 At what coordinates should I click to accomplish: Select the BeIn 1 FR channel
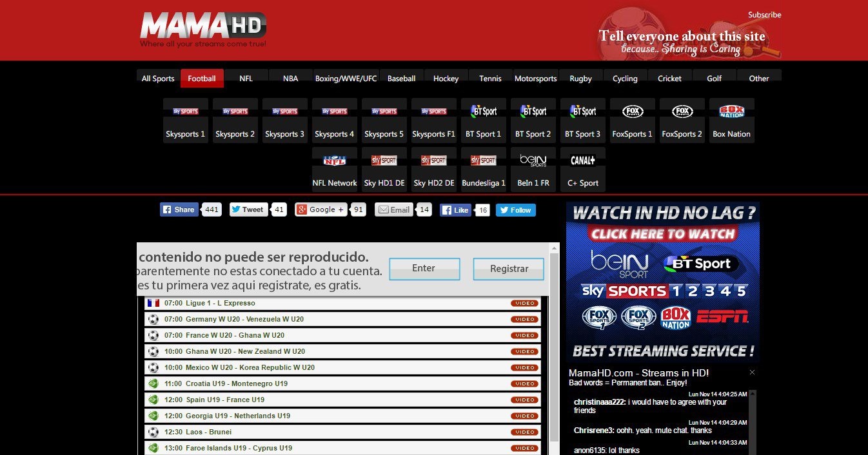(533, 169)
